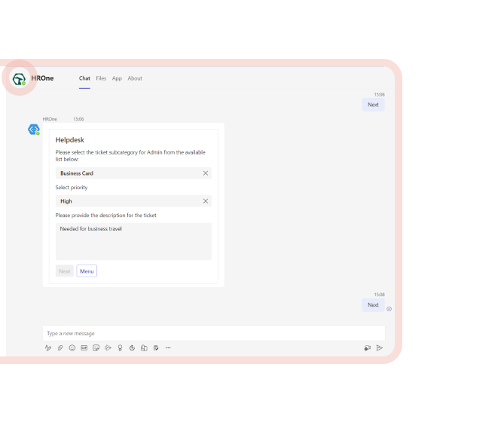Select the App tab
The height and width of the screenshot is (422, 504).
click(x=117, y=78)
